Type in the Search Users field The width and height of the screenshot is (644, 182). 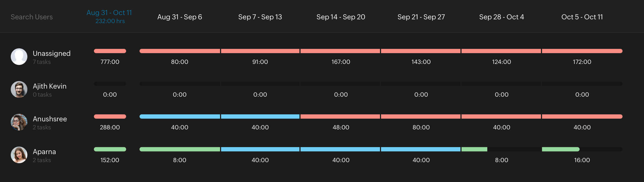click(x=32, y=17)
